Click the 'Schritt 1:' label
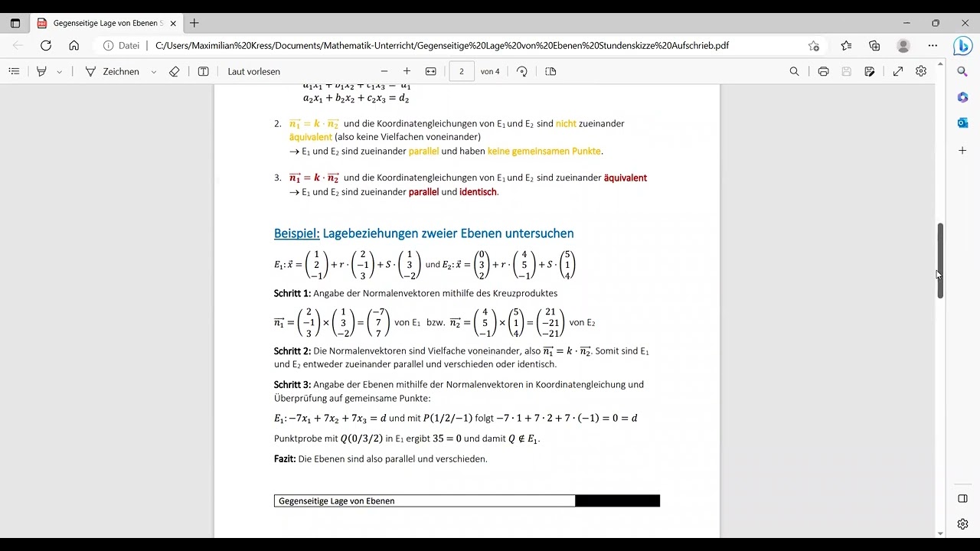Screen dimensions: 980x551 coord(292,293)
